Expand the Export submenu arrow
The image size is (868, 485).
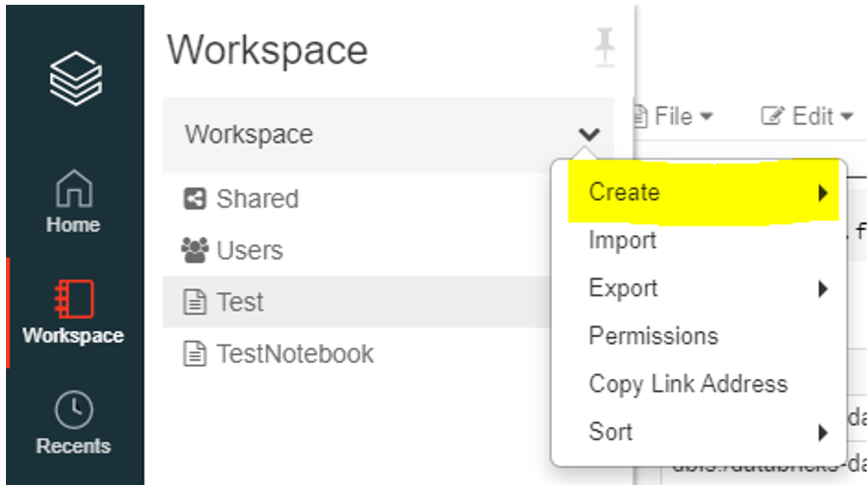pyautogui.click(x=823, y=289)
